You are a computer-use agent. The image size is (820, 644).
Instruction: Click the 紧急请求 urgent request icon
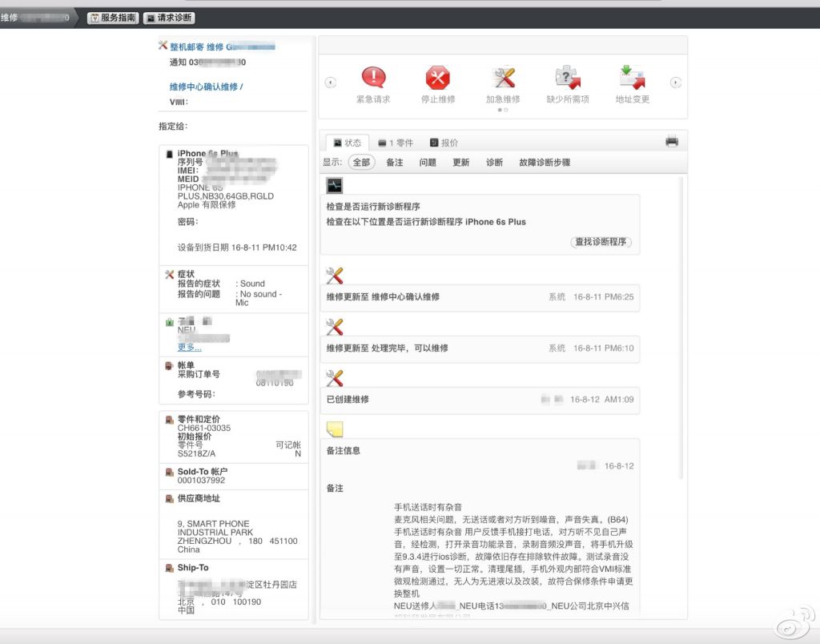coord(373,78)
